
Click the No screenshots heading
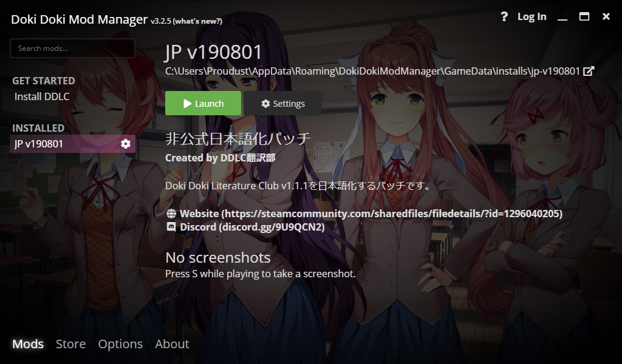pos(218,258)
